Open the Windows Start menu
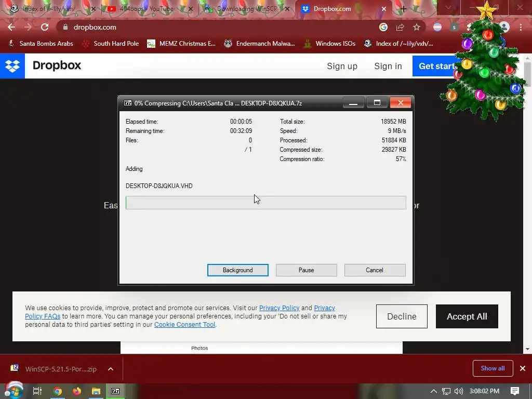This screenshot has height=399, width=532. 14,391
